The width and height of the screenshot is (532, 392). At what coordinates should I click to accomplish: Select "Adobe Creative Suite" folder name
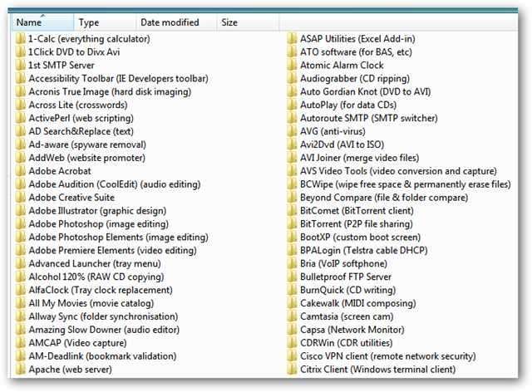(x=71, y=198)
